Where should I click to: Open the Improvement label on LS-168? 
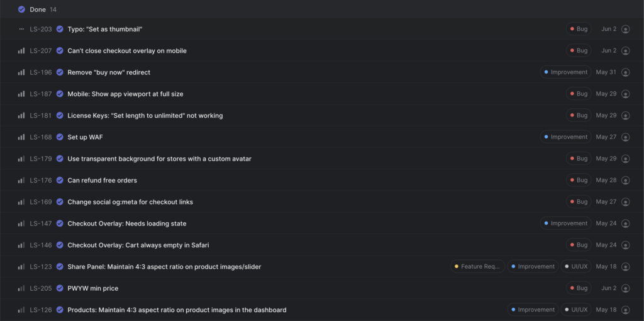[x=565, y=137]
